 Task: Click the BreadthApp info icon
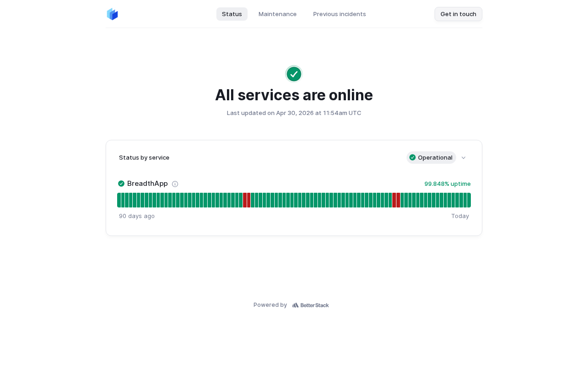(x=175, y=184)
